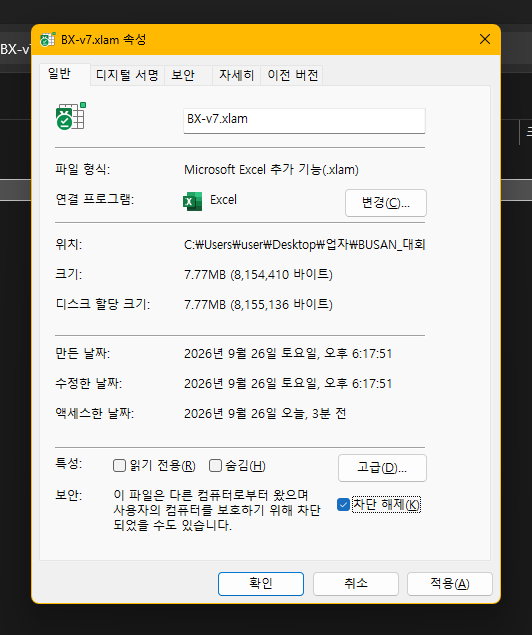Confirm with the 확인 button
The image size is (532, 635).
[261, 584]
